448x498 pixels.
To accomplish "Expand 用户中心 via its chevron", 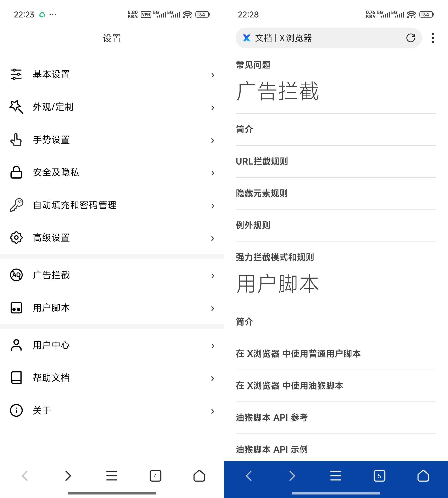I will pos(213,346).
